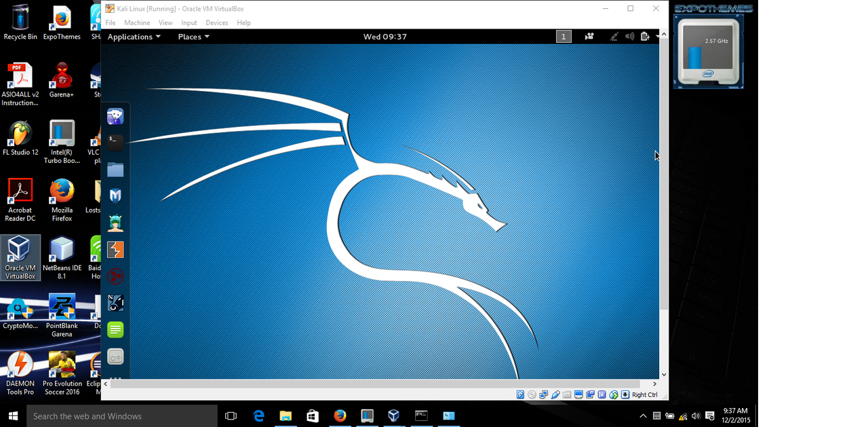Screen dimensions: 868x427
Task: Launch Armitage from the Kali dock
Action: tap(115, 223)
